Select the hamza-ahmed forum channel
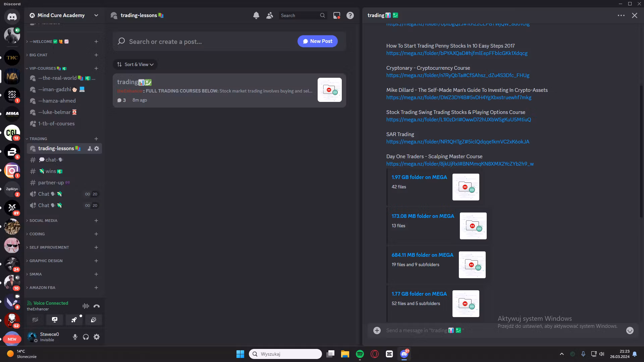The image size is (644, 362). 57,101
